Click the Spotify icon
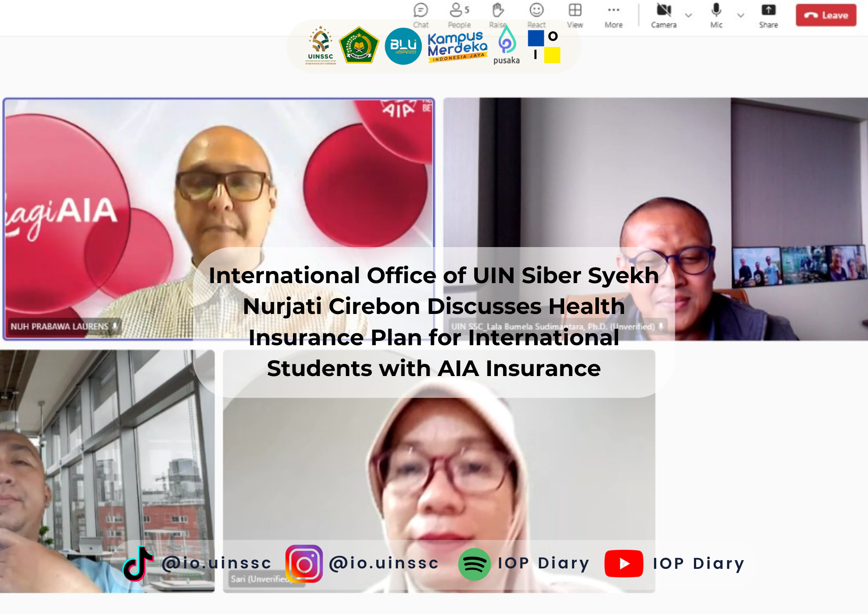The image size is (868, 614). 474,564
